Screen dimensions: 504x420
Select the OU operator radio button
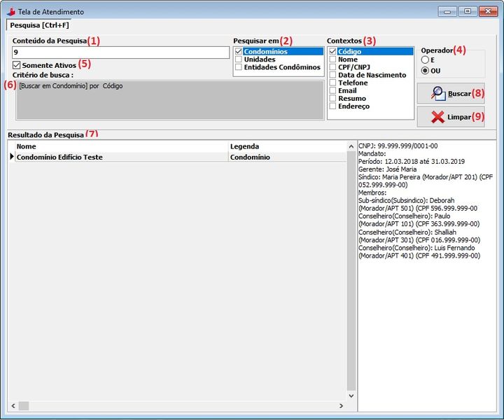425,71
